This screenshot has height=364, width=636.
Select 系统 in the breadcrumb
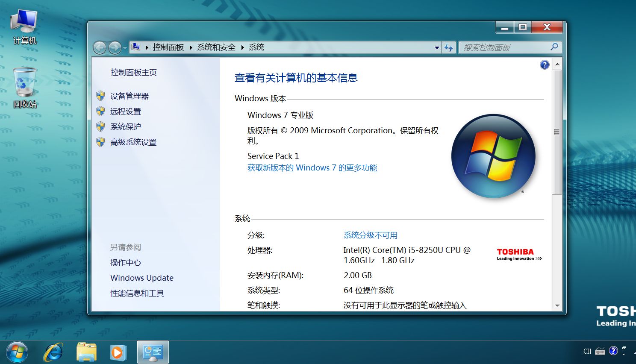[x=256, y=47]
